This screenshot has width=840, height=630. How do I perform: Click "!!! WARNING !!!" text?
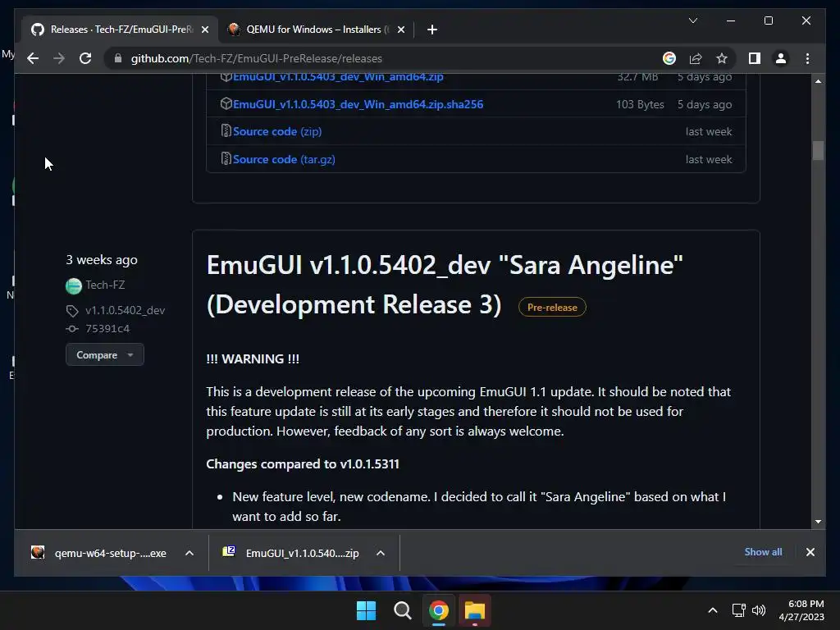point(253,359)
